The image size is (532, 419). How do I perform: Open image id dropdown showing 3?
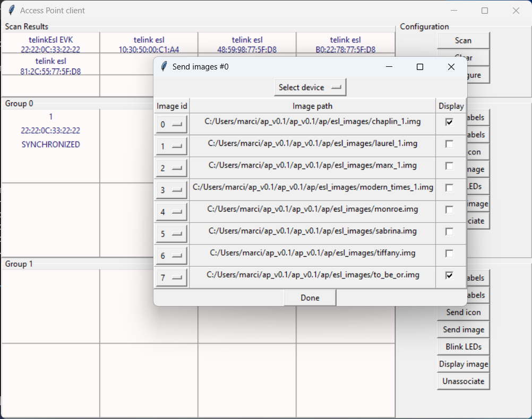click(171, 190)
